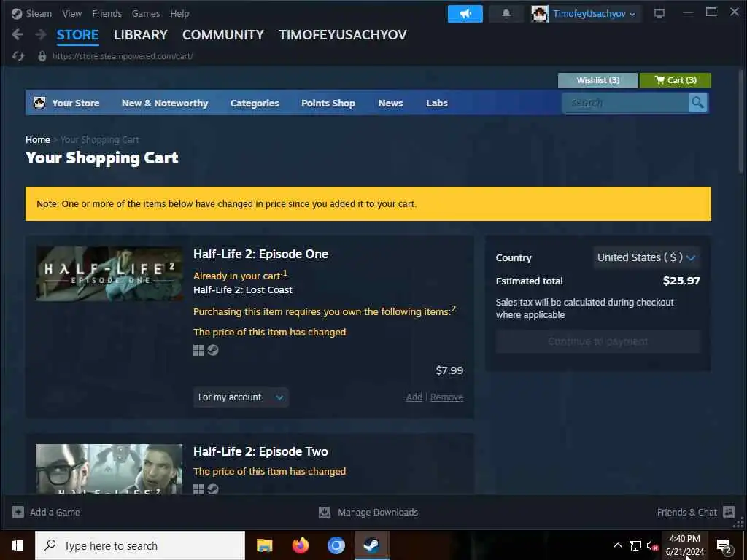Click the Add link for Episode One
This screenshot has width=747, height=560.
click(x=414, y=397)
